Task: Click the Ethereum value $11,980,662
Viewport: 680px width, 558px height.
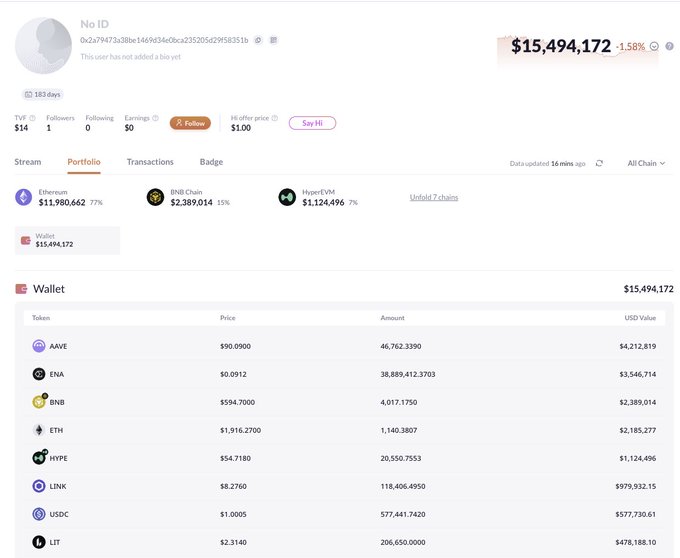Action: click(x=62, y=202)
